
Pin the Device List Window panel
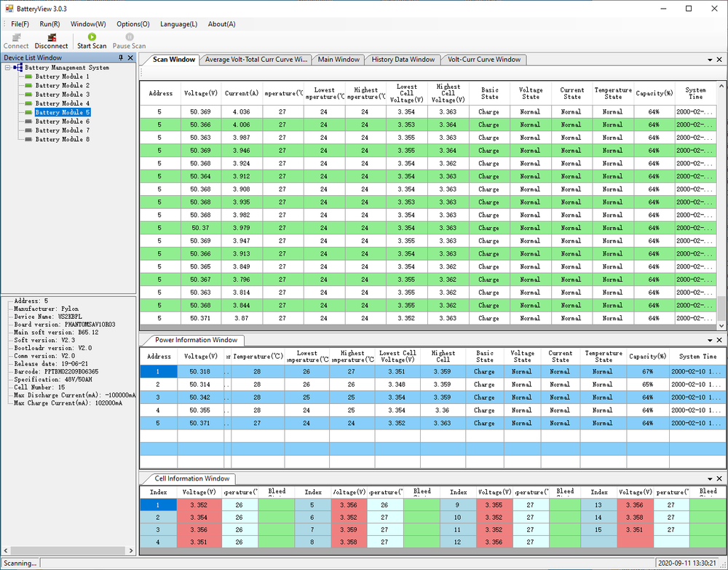coord(121,58)
